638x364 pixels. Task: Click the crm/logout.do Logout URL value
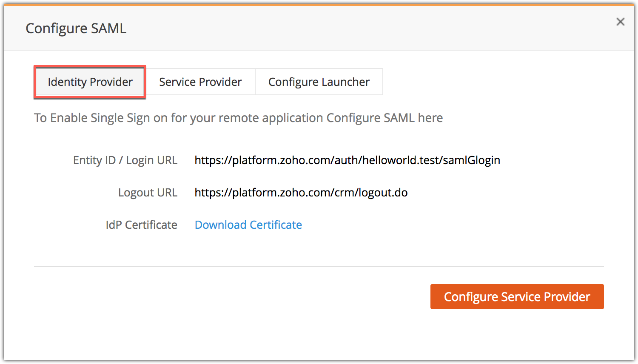click(301, 193)
